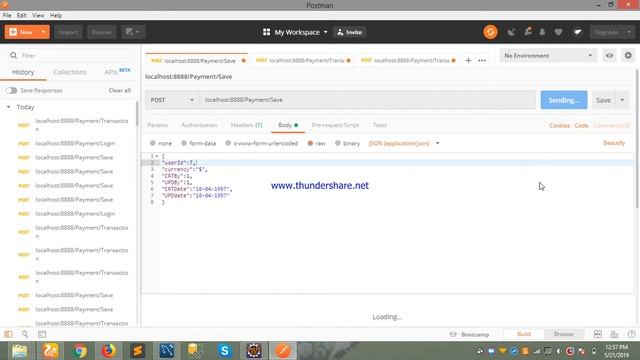Open the manage environments gear icon

coord(628,55)
